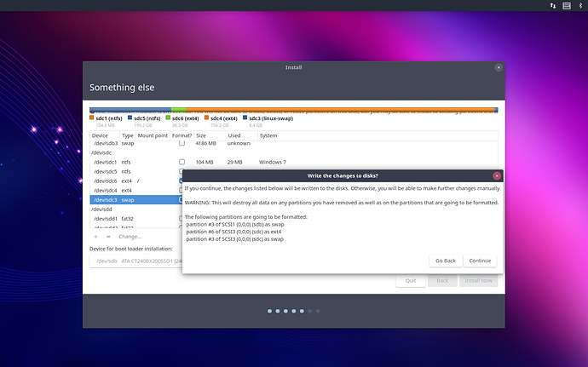
Task: Select the /dev/sdc1 ntfs row
Action: pyautogui.click(x=294, y=162)
